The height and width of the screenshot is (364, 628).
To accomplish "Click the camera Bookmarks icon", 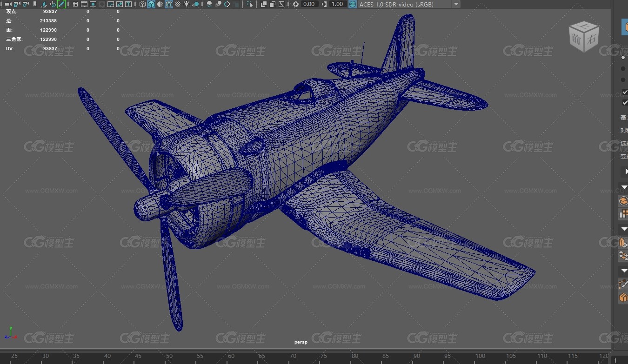I will click(35, 4).
